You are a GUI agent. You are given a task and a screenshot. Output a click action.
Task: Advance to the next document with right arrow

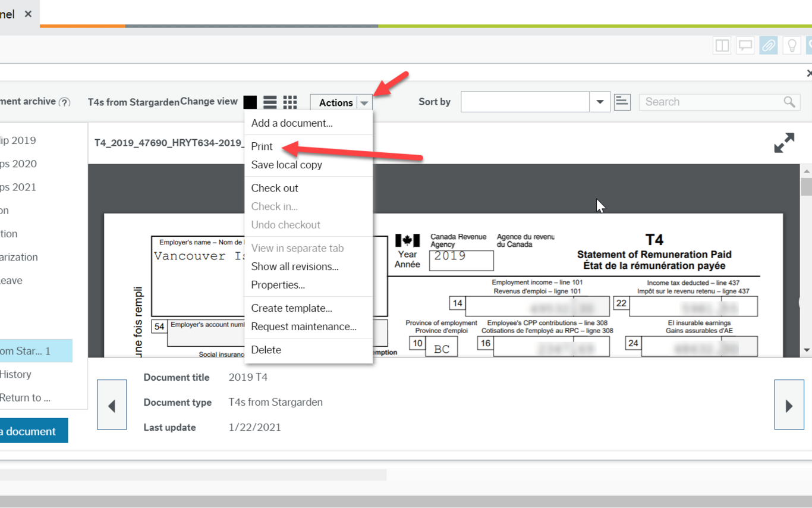[789, 404]
